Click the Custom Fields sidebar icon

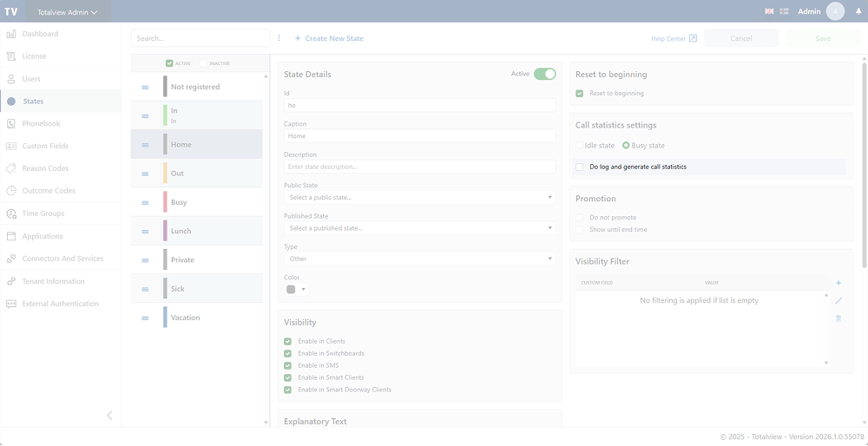pyautogui.click(x=10, y=146)
